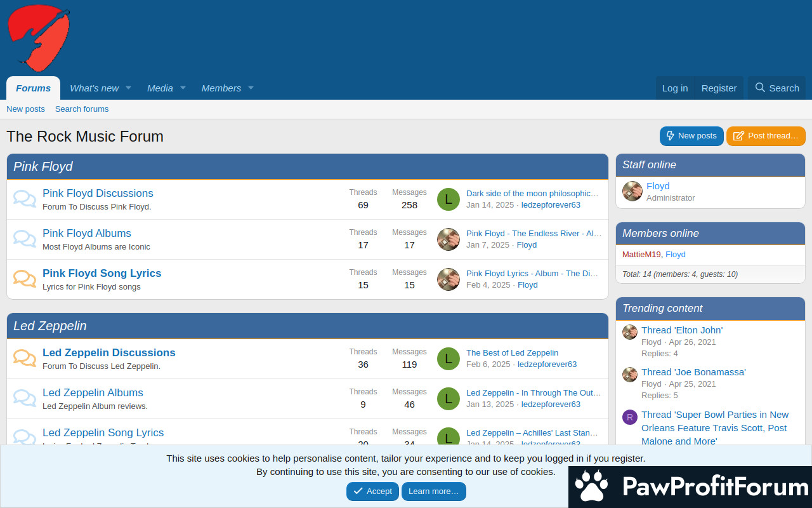Click Floyd's avatar in Staff online panel
This screenshot has height=508, width=812.
coord(632,191)
